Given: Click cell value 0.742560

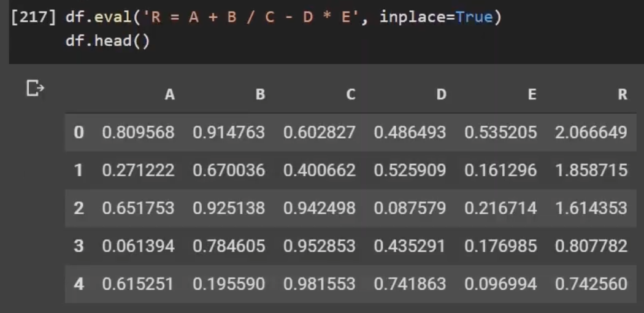Looking at the screenshot, I should coord(591,284).
